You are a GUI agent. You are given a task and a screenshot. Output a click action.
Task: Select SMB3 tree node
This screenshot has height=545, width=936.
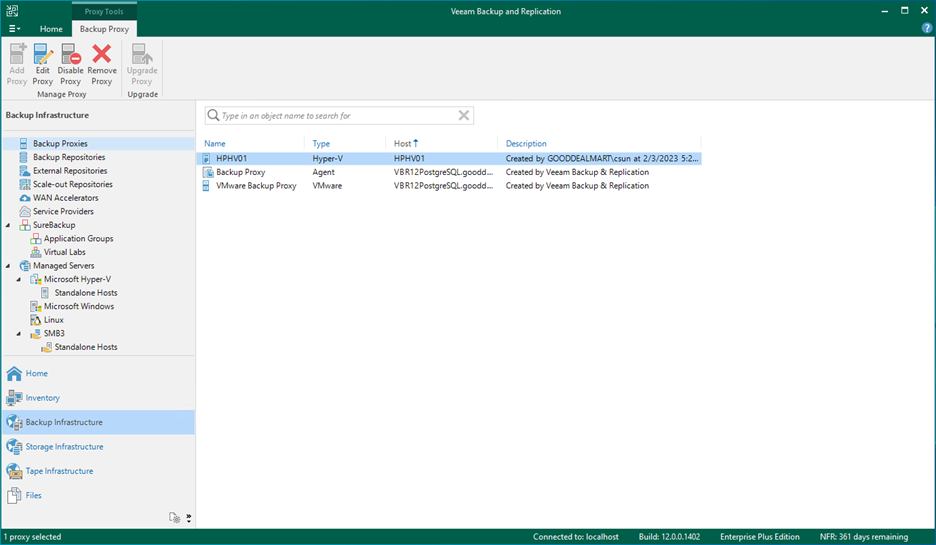click(x=54, y=333)
